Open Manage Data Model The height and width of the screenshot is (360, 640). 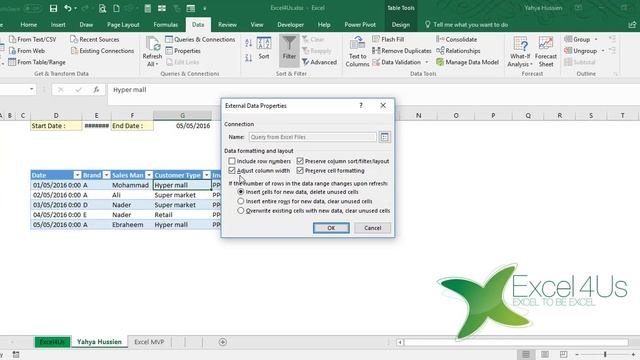pos(467,62)
